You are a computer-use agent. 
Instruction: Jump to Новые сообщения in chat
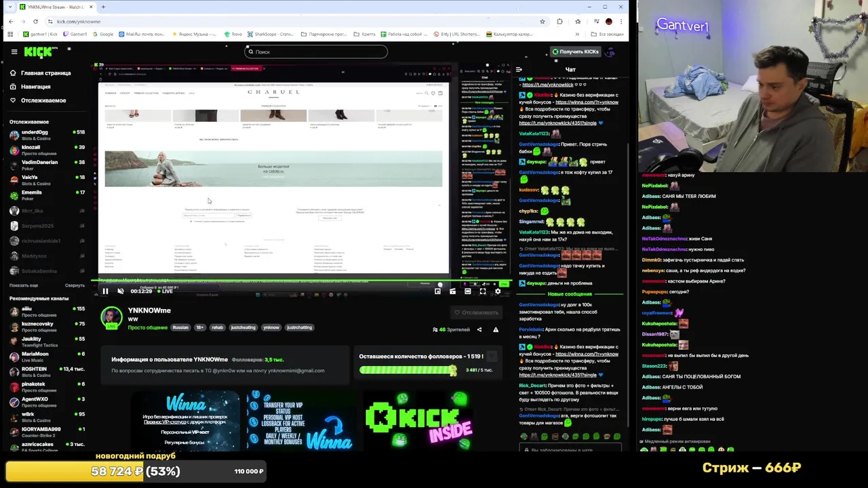pos(570,294)
